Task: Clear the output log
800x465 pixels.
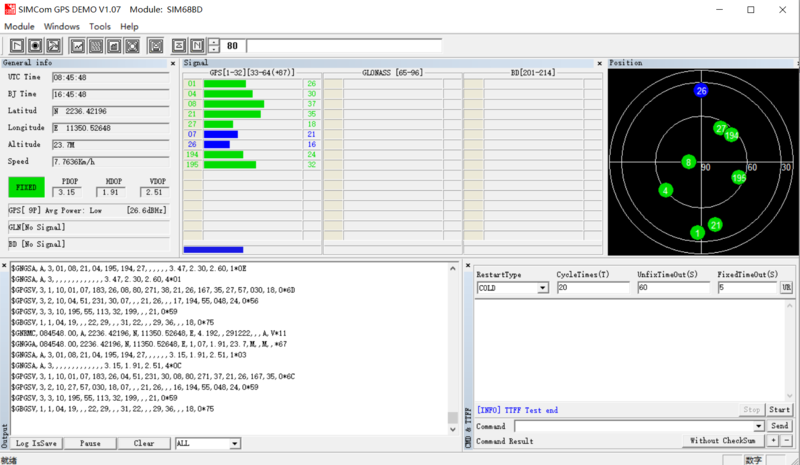Action: pos(144,444)
